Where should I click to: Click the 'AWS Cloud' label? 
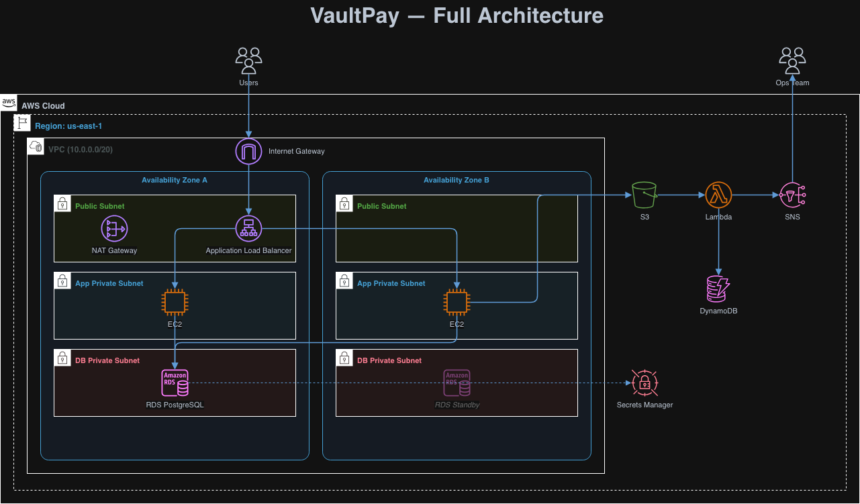pyautogui.click(x=43, y=106)
